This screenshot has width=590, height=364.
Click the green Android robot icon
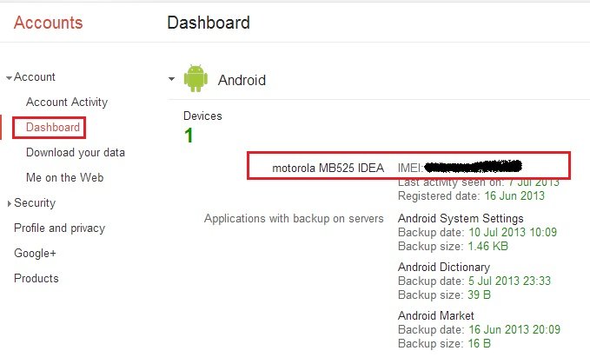[x=196, y=78]
